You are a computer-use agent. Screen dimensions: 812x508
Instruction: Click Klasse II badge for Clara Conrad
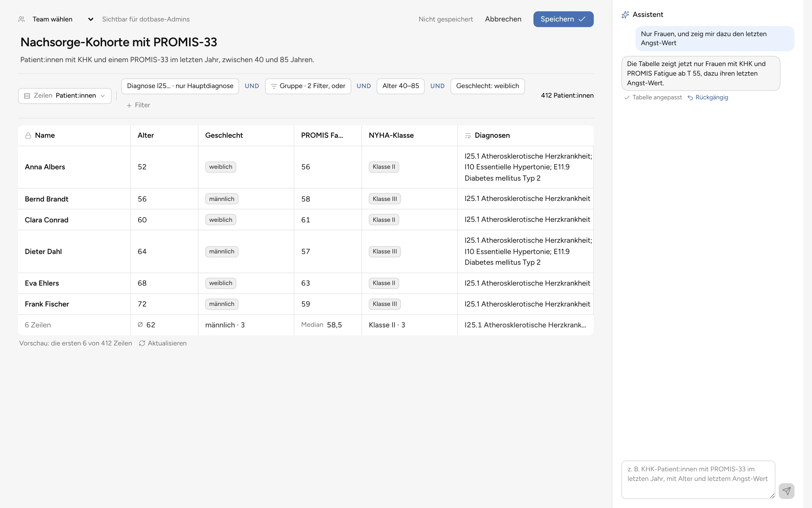(x=384, y=220)
